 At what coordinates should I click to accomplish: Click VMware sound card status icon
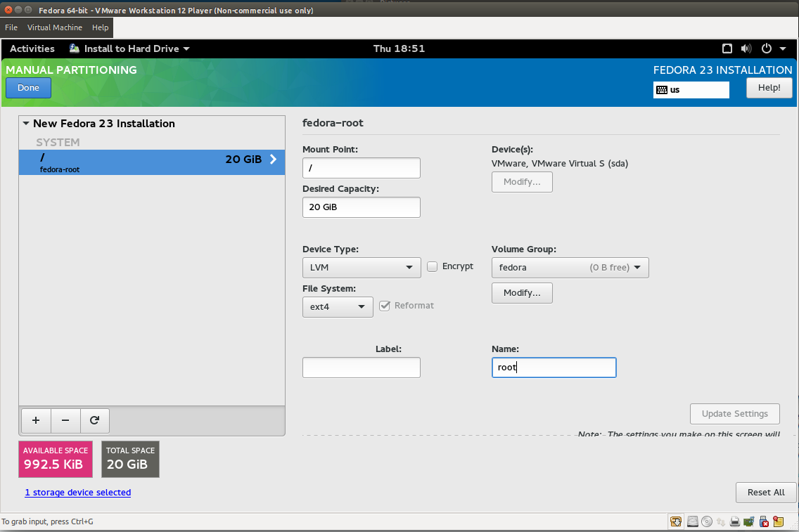click(749, 521)
